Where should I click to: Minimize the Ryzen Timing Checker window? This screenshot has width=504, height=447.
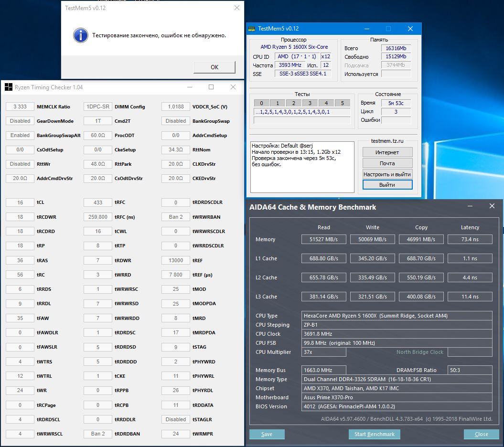190,87
